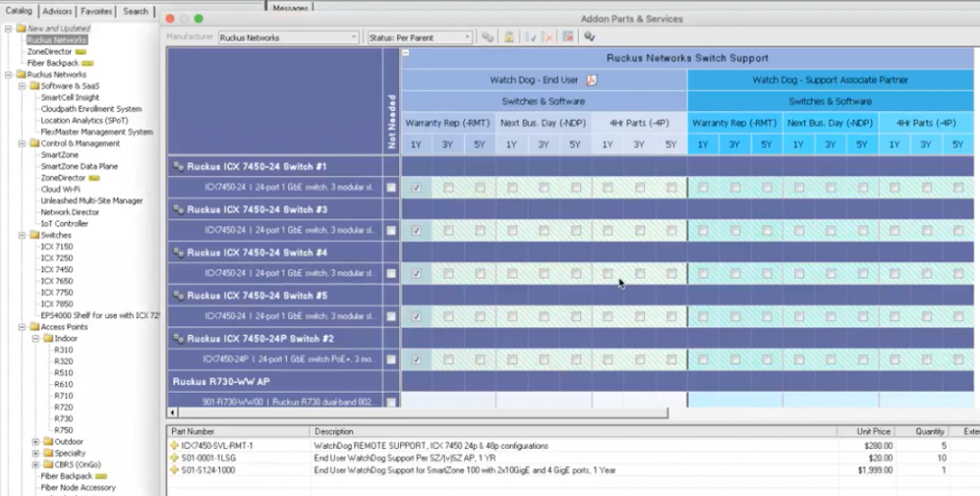Click the last toolbar icon with the checkmark

[x=590, y=37]
